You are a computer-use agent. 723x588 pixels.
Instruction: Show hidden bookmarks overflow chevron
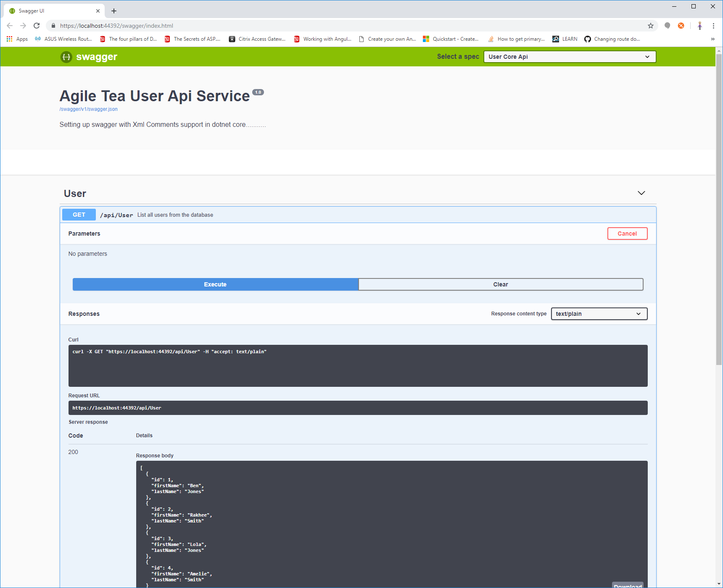[712, 39]
